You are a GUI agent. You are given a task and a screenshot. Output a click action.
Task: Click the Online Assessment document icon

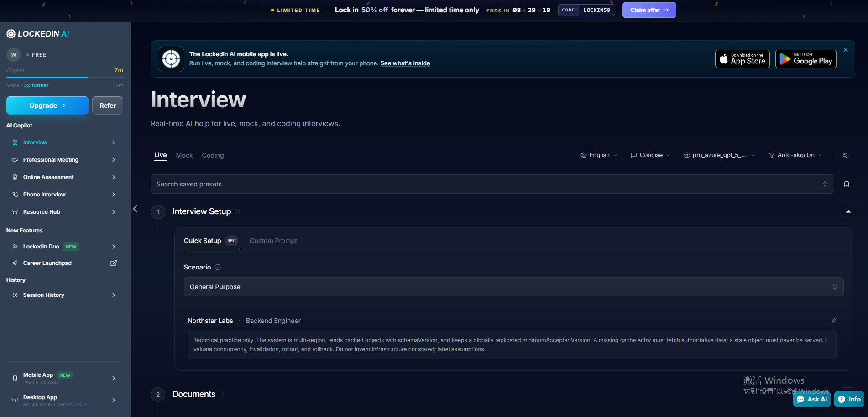[15, 177]
